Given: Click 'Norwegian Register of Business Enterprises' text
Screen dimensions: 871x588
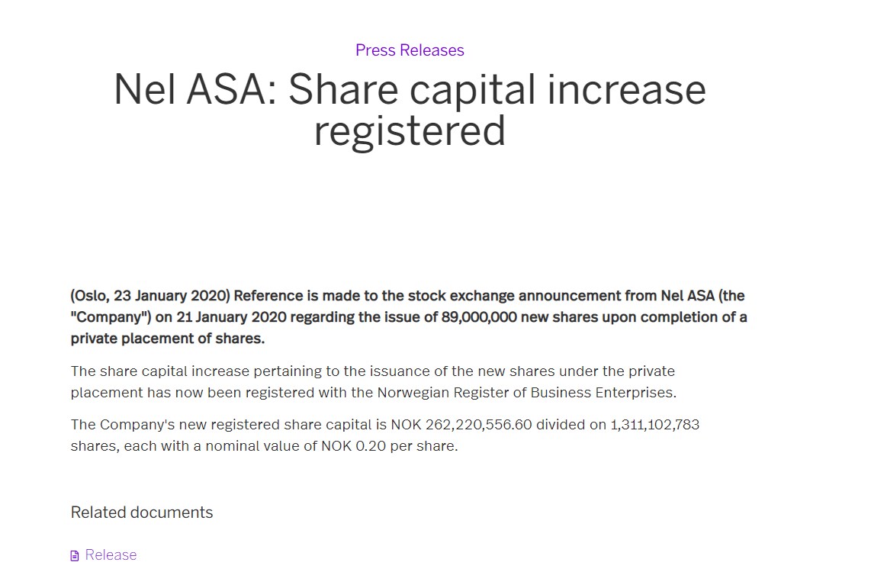Looking at the screenshot, I should [x=527, y=393].
